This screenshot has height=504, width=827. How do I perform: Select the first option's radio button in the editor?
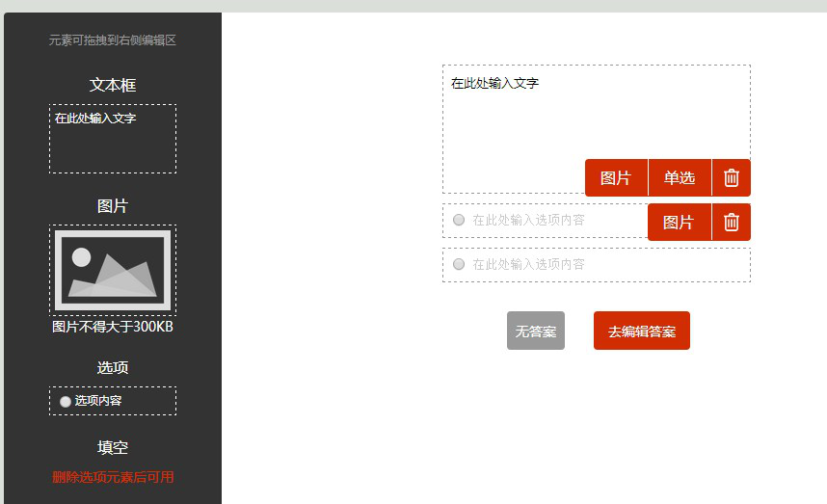(x=459, y=220)
